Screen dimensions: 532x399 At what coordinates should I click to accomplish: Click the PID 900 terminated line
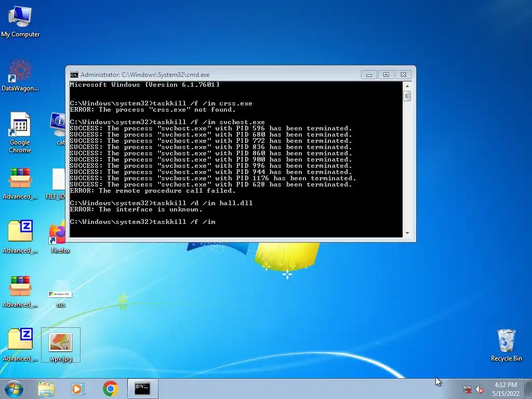point(211,159)
